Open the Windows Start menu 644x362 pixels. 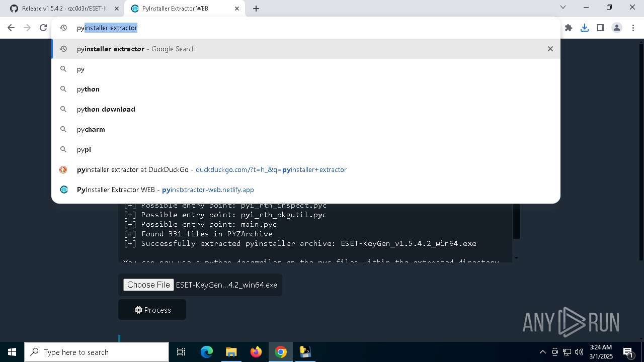(12, 352)
